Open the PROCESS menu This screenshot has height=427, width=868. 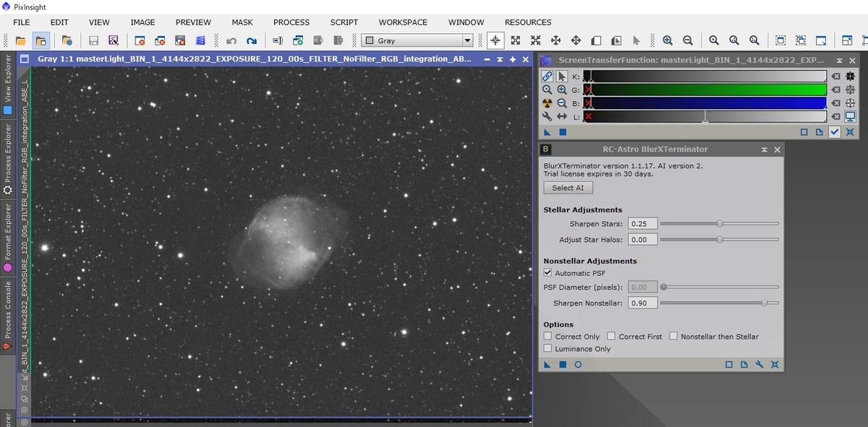point(292,22)
